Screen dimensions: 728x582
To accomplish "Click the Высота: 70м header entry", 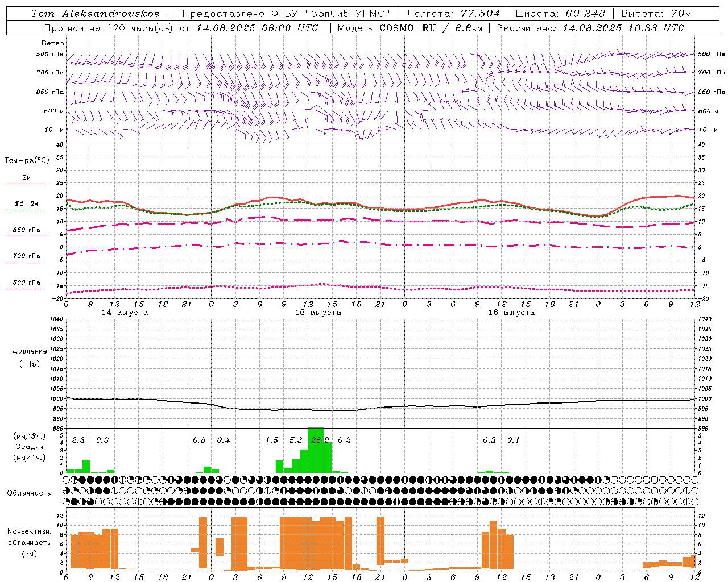I will [656, 14].
